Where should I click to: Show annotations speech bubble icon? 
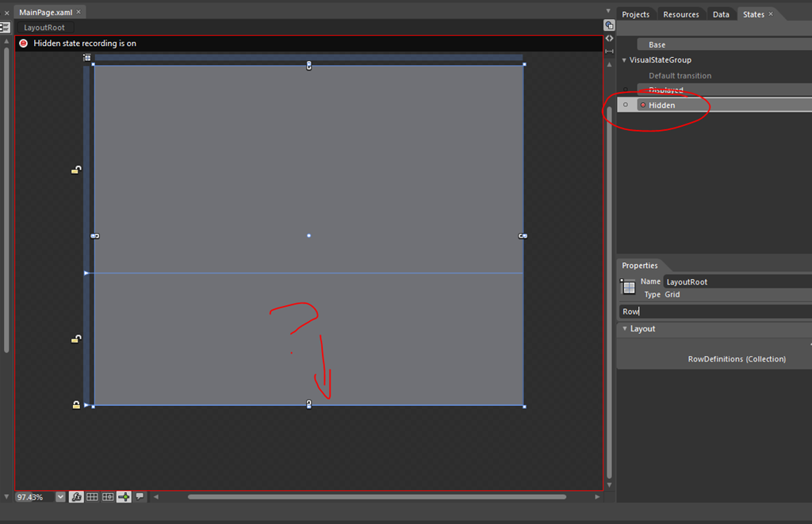[x=140, y=496]
